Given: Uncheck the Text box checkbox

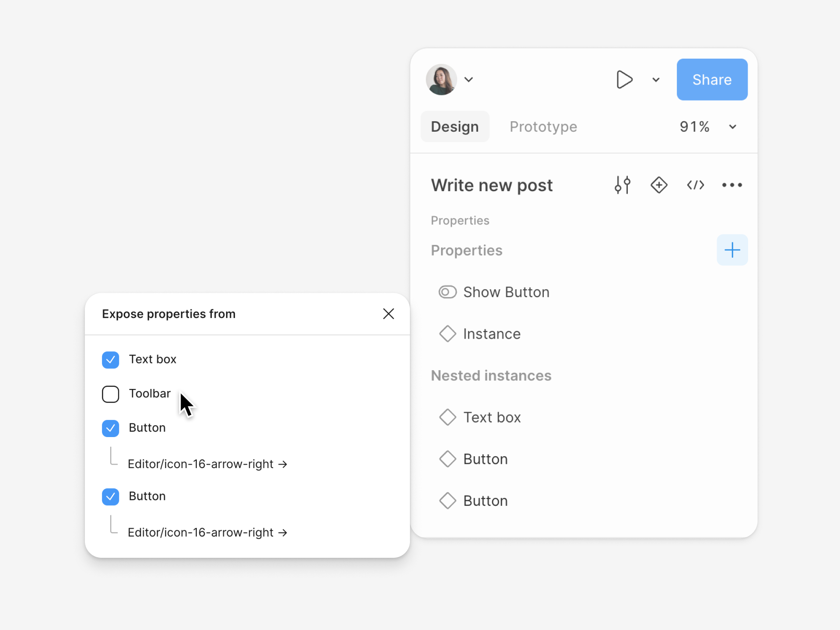Looking at the screenshot, I should click(111, 360).
